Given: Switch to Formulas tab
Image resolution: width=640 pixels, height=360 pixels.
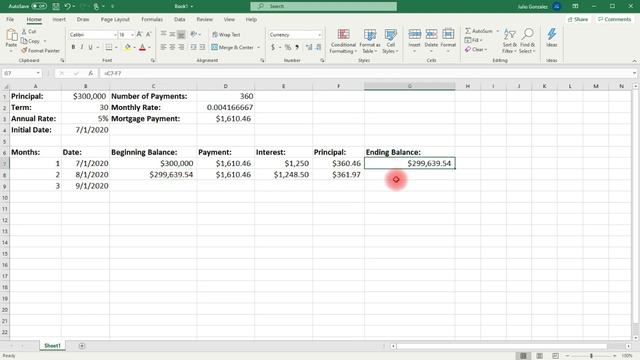Looking at the screenshot, I should [152, 19].
